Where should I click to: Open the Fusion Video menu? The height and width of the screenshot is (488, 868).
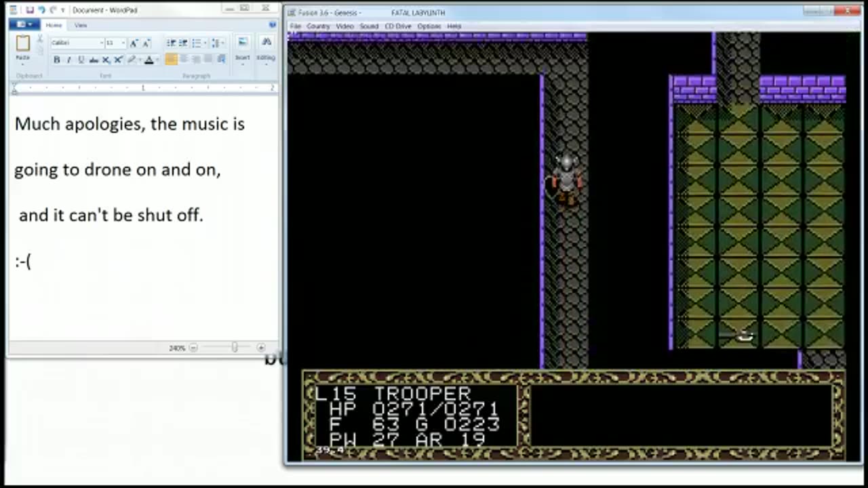(344, 26)
